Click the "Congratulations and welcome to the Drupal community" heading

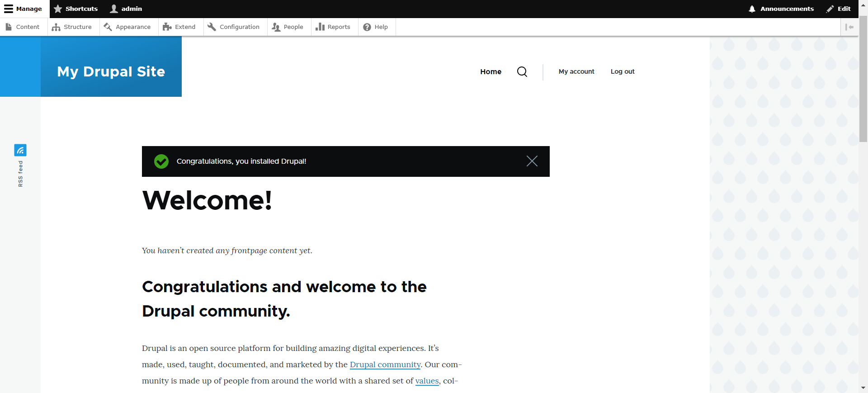284,299
